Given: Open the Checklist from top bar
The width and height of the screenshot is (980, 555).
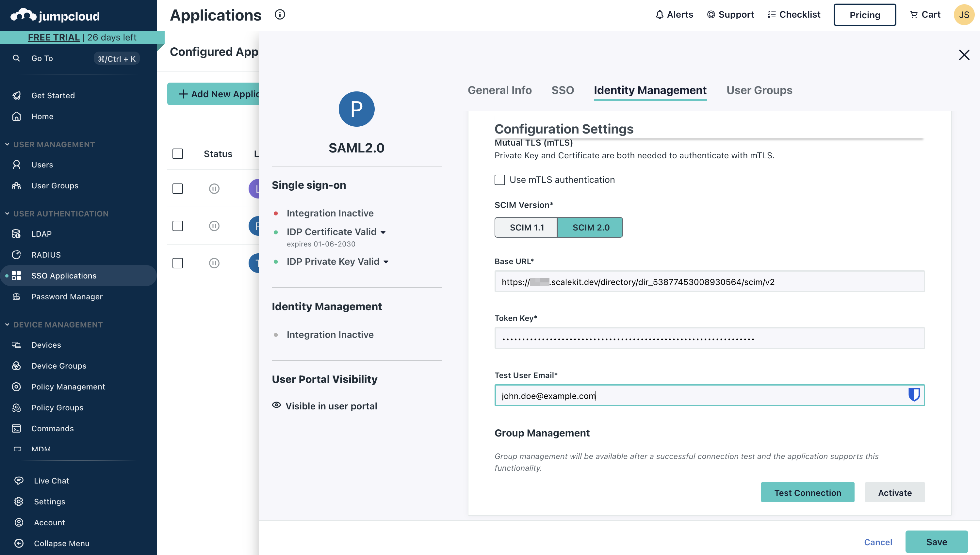Looking at the screenshot, I should [x=794, y=14].
